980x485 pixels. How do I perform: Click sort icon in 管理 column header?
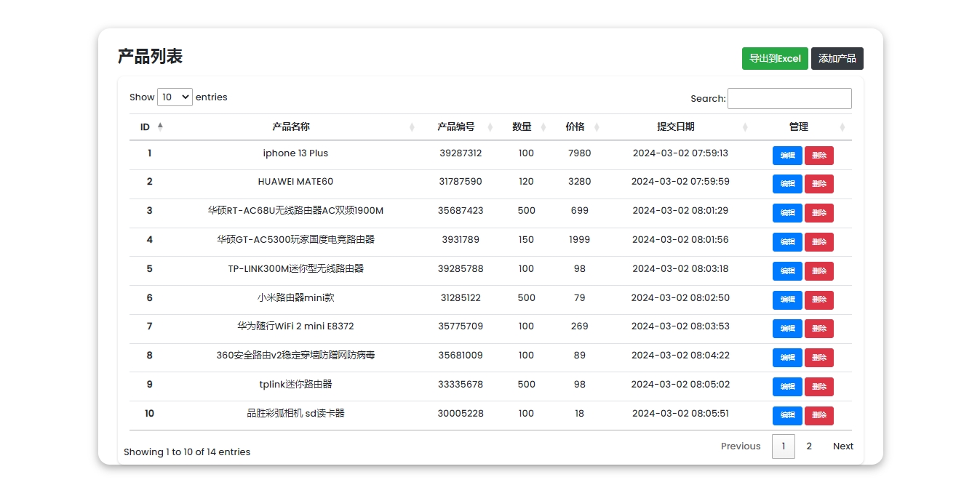(842, 127)
